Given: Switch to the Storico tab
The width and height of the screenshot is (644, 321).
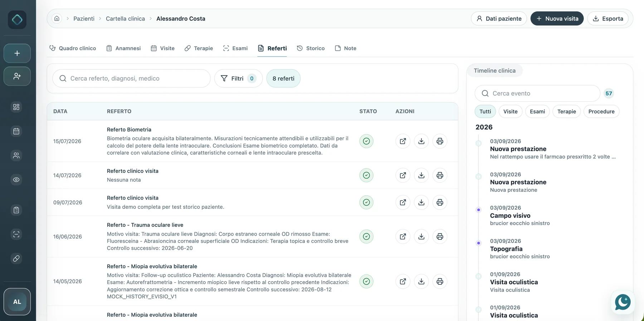Looking at the screenshot, I should pyautogui.click(x=311, y=48).
